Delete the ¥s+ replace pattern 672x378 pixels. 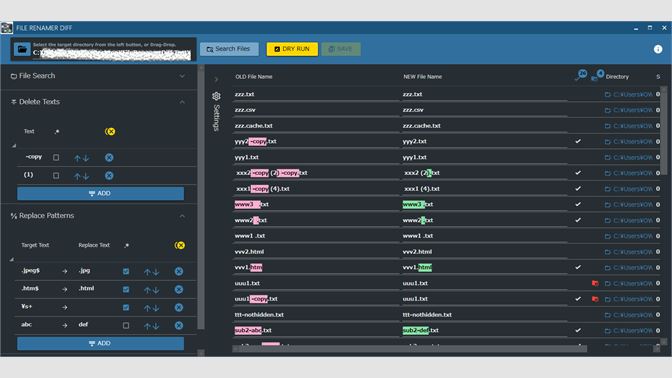click(x=179, y=307)
